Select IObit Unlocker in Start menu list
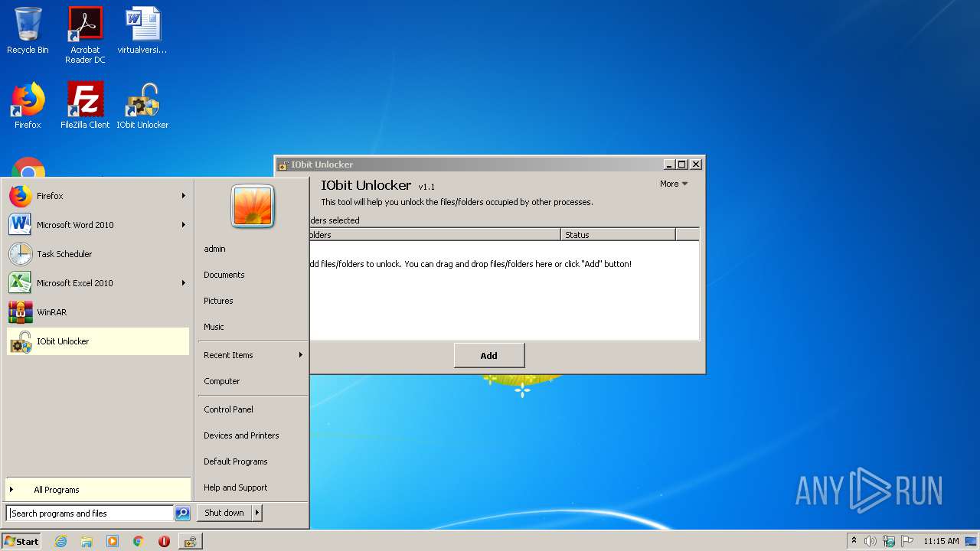 click(x=98, y=341)
